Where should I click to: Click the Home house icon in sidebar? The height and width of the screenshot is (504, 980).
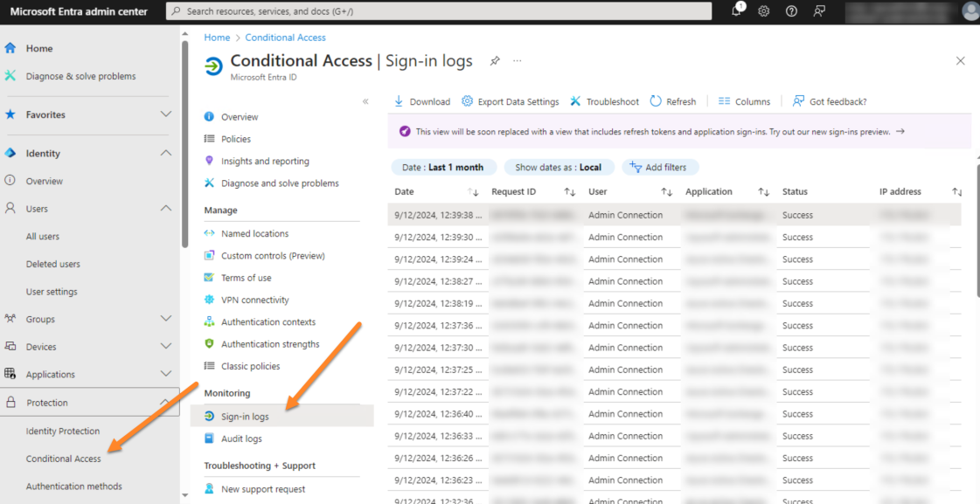(10, 48)
